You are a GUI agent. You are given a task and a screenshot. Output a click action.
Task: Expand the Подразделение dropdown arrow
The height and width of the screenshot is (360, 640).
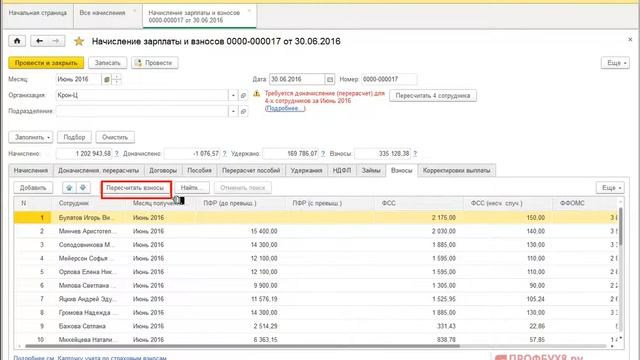pyautogui.click(x=233, y=111)
